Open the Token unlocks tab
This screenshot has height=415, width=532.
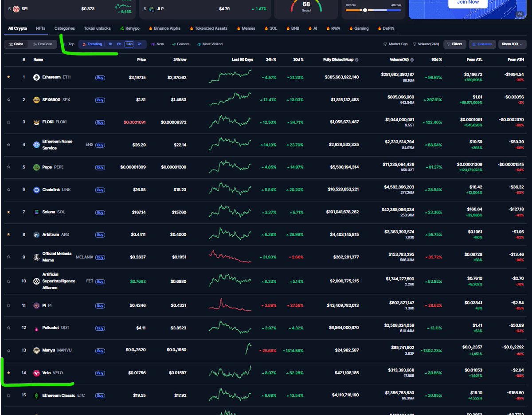(97, 28)
